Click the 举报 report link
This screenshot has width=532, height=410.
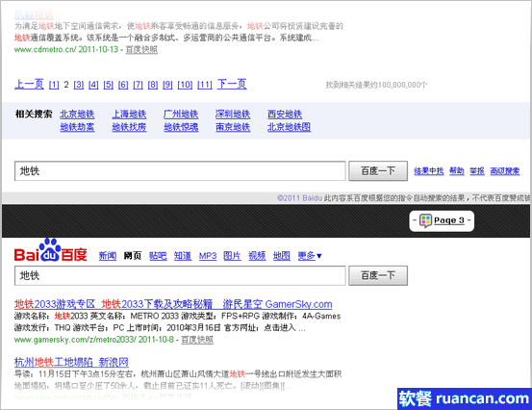pyautogui.click(x=477, y=171)
